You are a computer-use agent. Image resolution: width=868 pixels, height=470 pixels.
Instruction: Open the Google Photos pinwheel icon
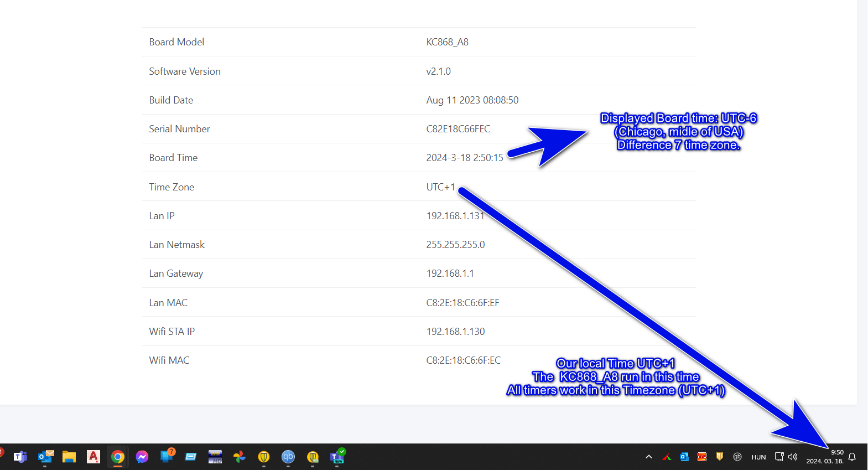[240, 457]
